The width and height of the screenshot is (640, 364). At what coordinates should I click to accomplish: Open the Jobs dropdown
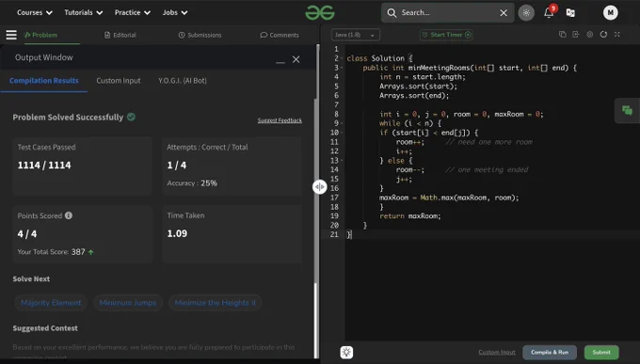175,12
